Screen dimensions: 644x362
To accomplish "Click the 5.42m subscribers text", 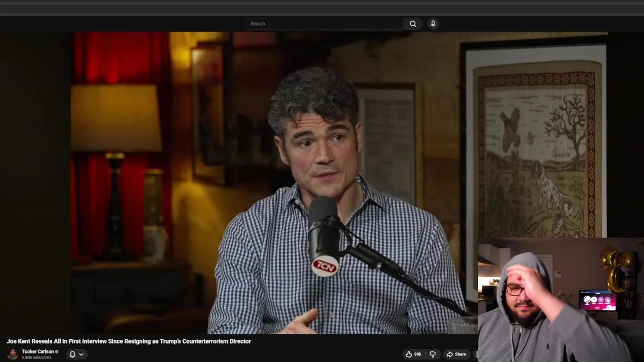I will tap(36, 357).
